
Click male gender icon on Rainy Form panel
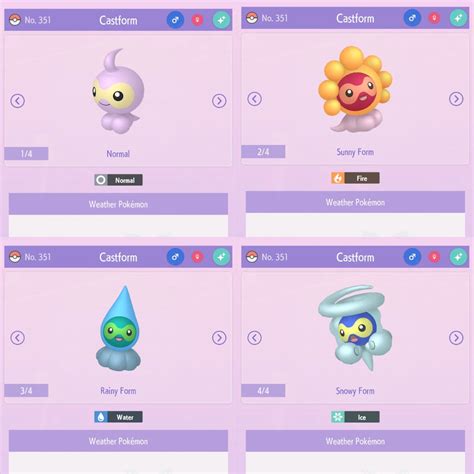[x=175, y=257]
